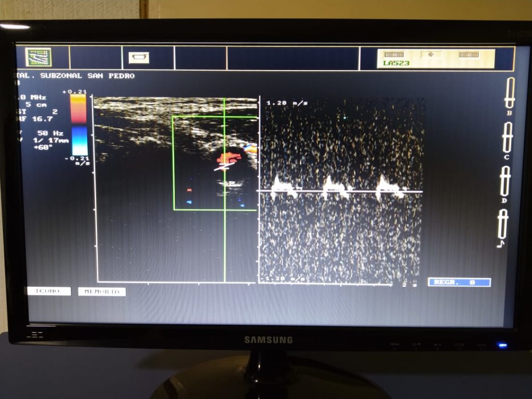
Task: Adjust the B gain slider
Action: 510,92
